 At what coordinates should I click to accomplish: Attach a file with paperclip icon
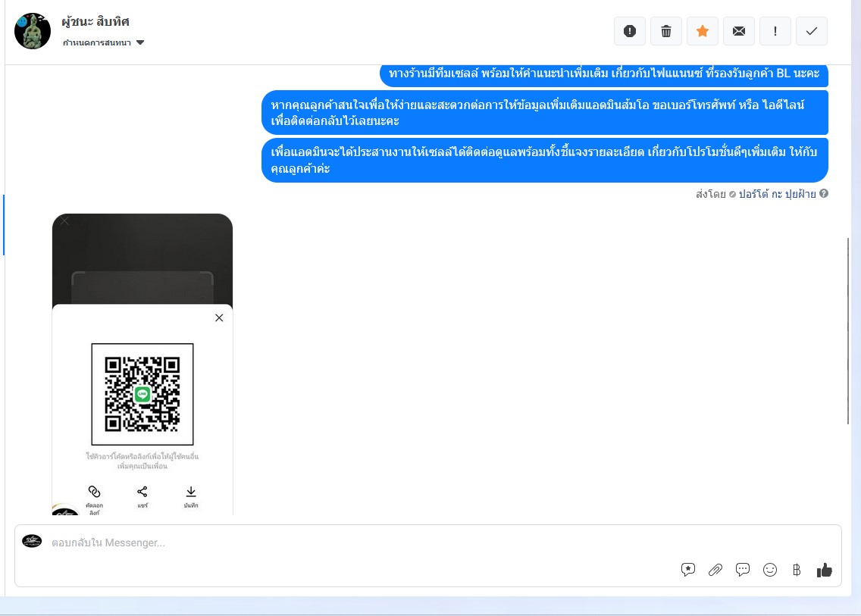click(x=715, y=570)
